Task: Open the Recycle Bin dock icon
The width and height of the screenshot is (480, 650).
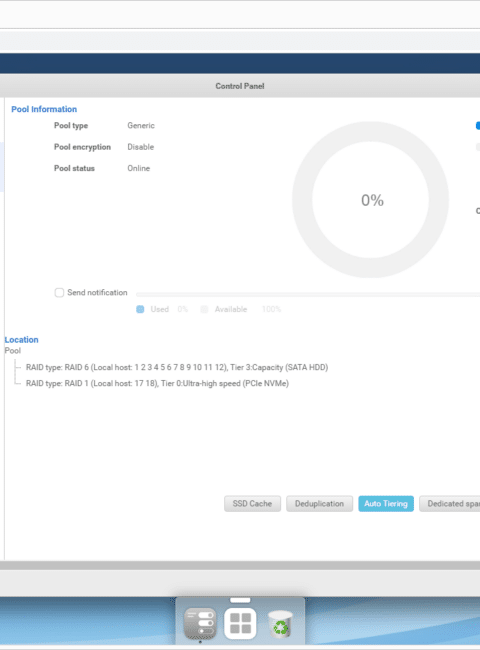Action: tap(281, 623)
